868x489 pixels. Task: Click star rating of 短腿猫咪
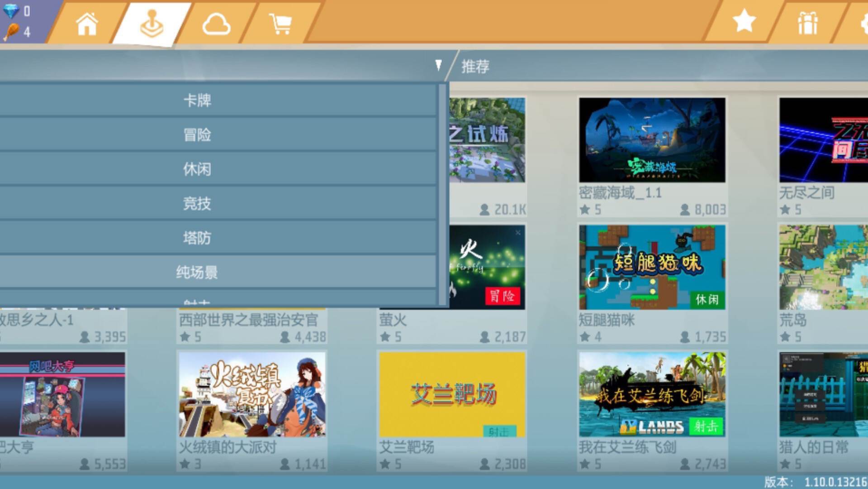(x=591, y=337)
